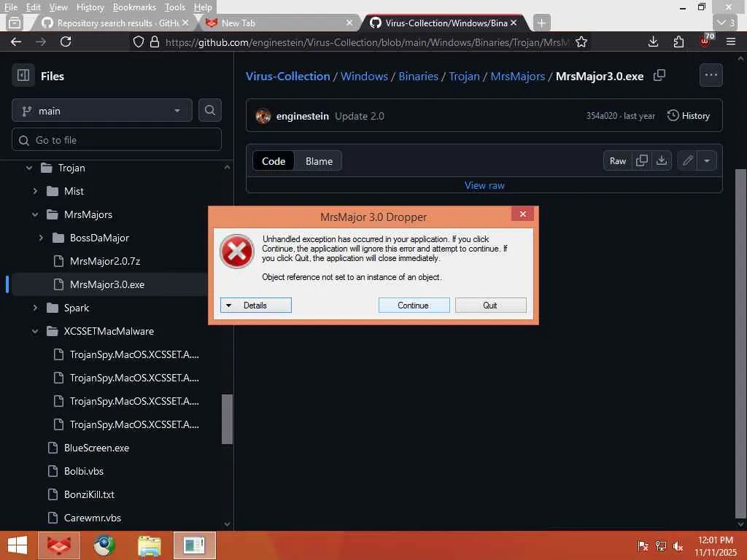This screenshot has width=747, height=560.
Task: Open enginestein author link
Action: pyautogui.click(x=303, y=116)
